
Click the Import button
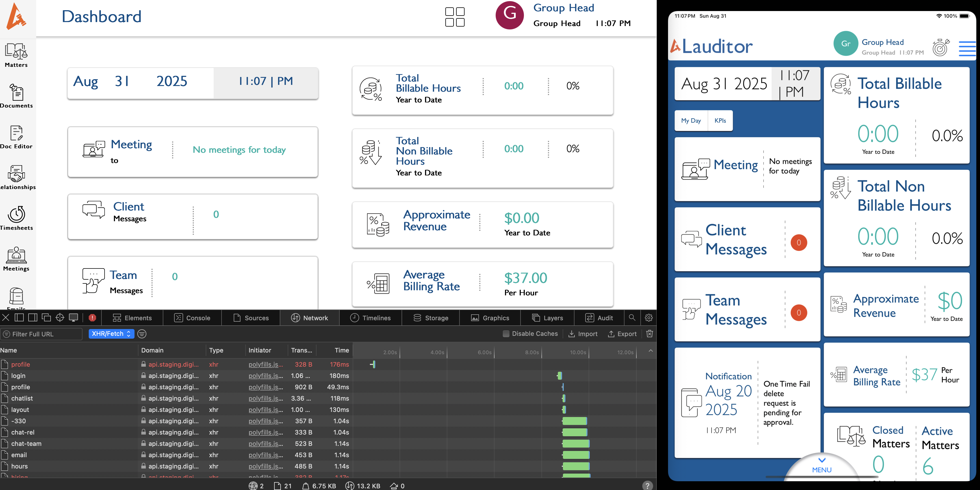582,334
